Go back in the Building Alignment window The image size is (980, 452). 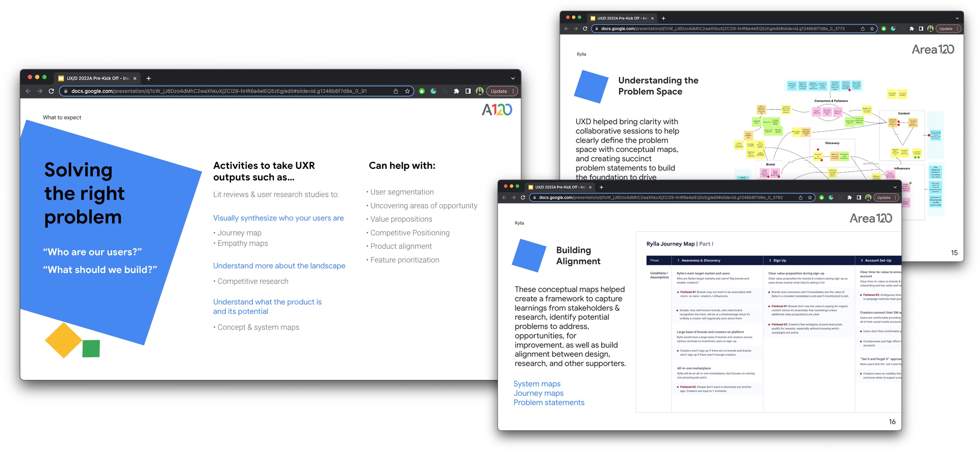(x=504, y=197)
